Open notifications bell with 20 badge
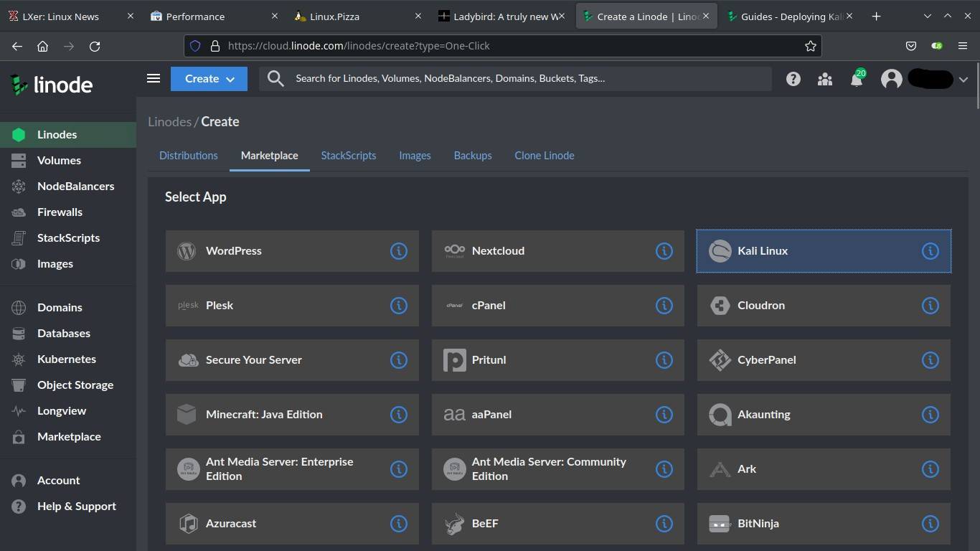980x551 pixels. coord(857,78)
